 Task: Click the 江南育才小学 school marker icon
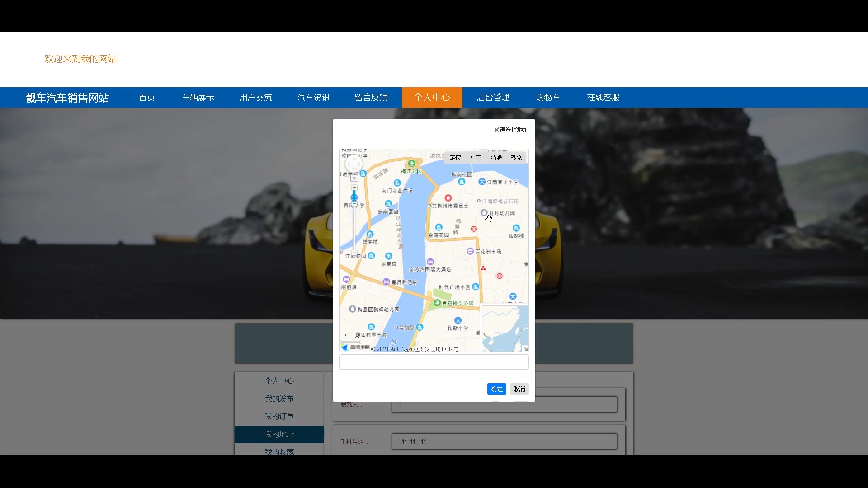pyautogui.click(x=482, y=182)
